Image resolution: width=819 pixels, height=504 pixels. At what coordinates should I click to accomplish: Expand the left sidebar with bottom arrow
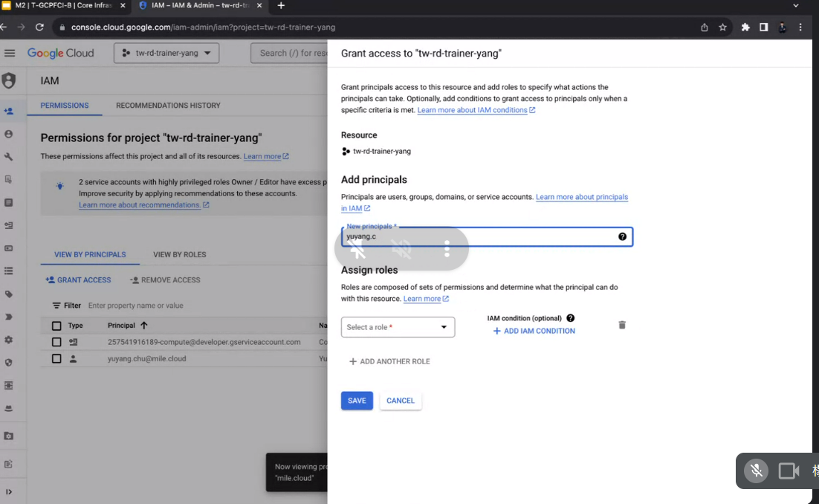pos(9,491)
